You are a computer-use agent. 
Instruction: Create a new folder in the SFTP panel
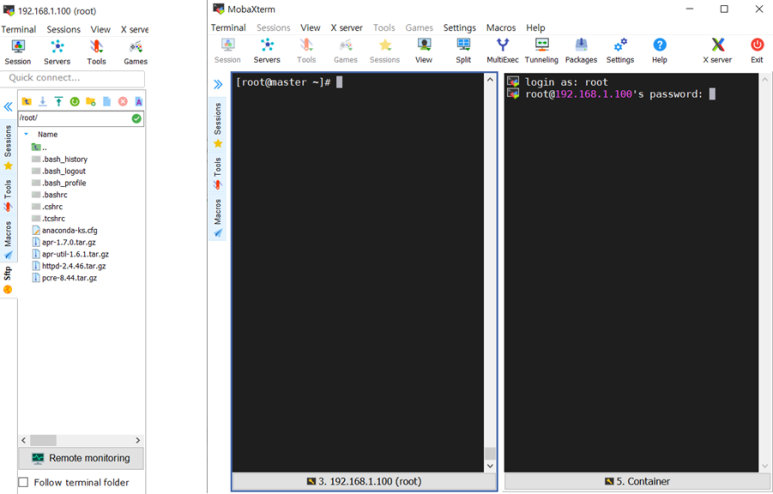point(91,102)
